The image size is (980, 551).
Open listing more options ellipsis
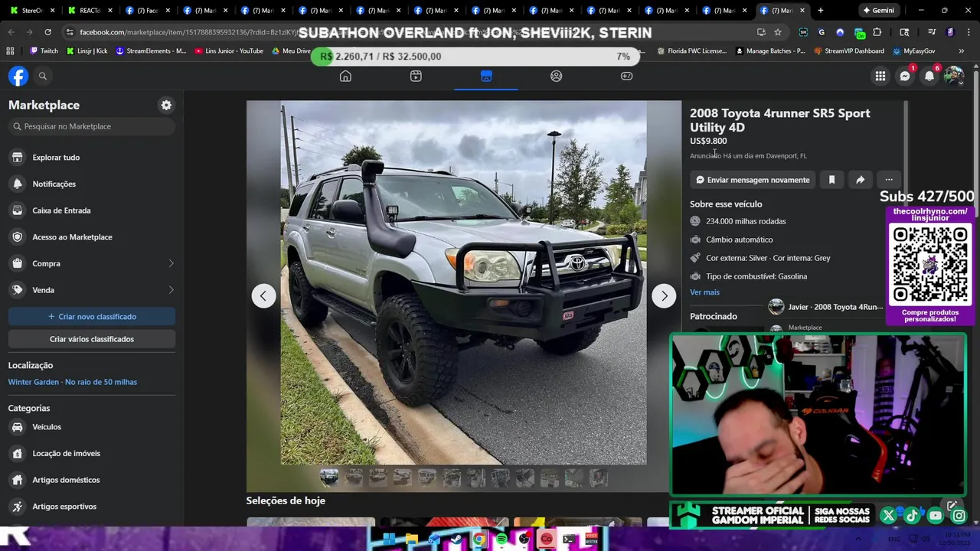[889, 180]
